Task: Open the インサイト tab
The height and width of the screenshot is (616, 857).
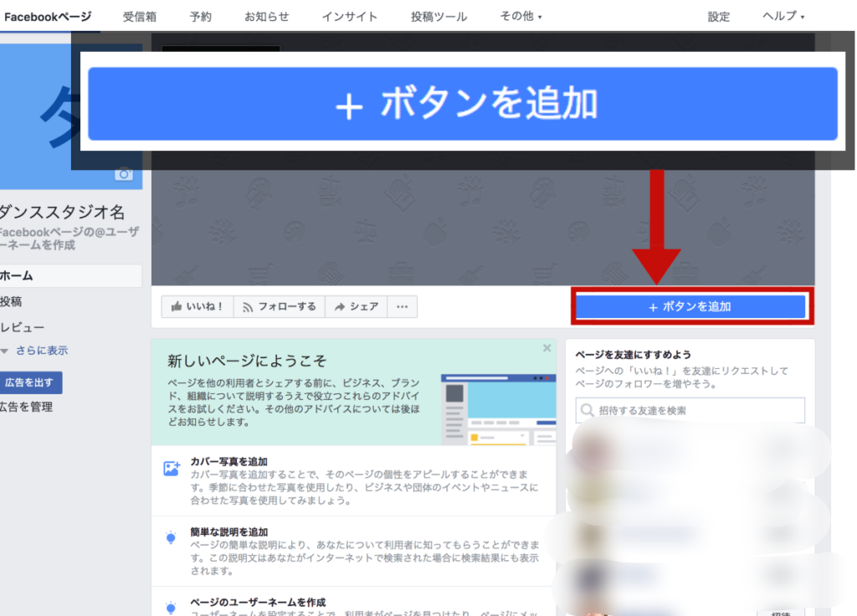Action: 350,17
